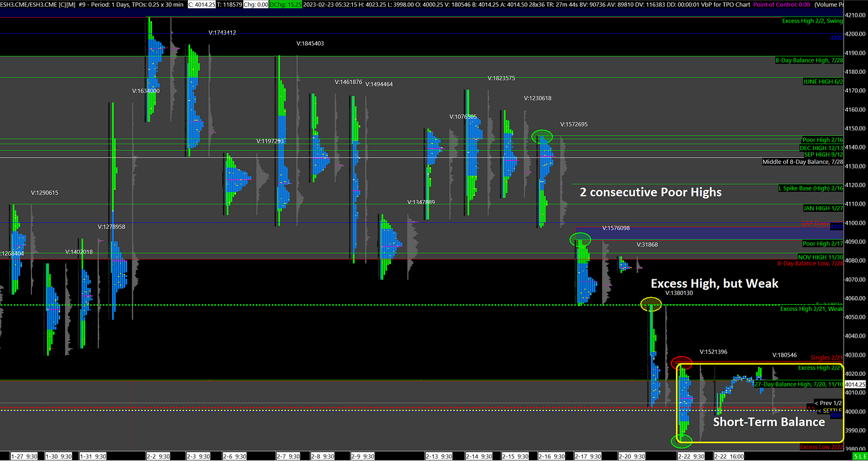Click the 'Poor High 2/17' line label
This screenshot has height=461, width=868.
point(823,244)
